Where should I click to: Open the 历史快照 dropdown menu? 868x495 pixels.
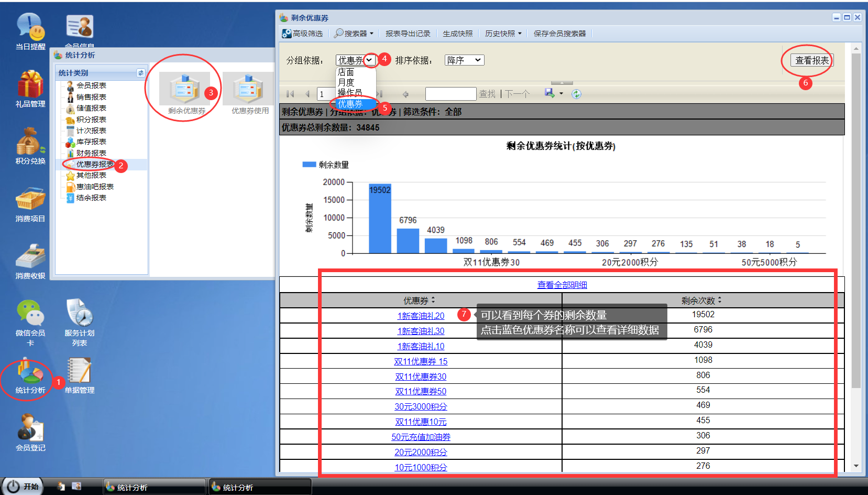(x=503, y=34)
